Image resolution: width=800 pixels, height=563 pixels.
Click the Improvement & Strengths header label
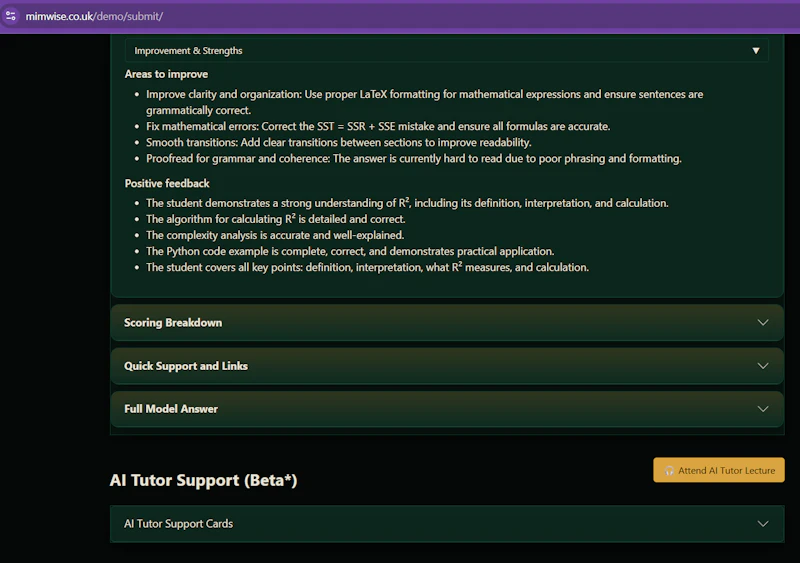[x=188, y=51]
